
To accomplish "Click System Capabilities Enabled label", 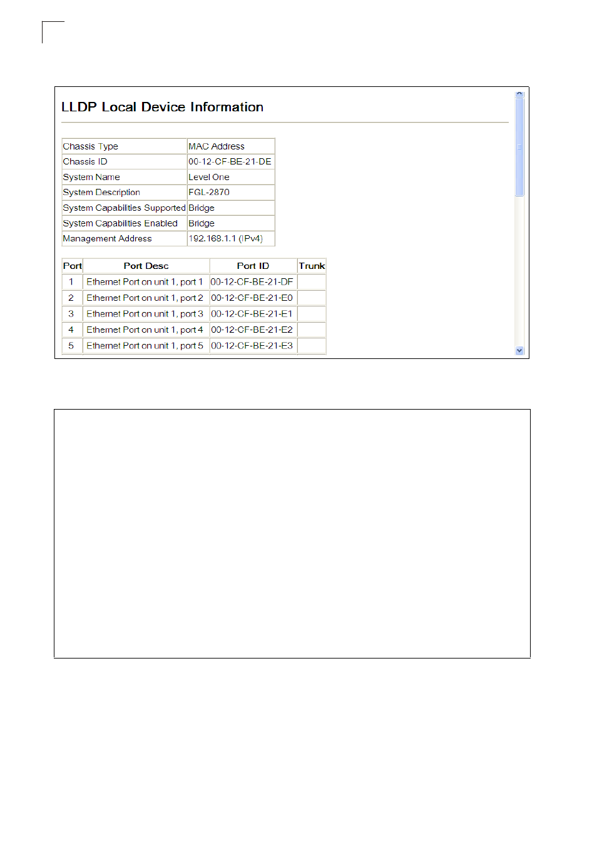I will pyautogui.click(x=120, y=223).
